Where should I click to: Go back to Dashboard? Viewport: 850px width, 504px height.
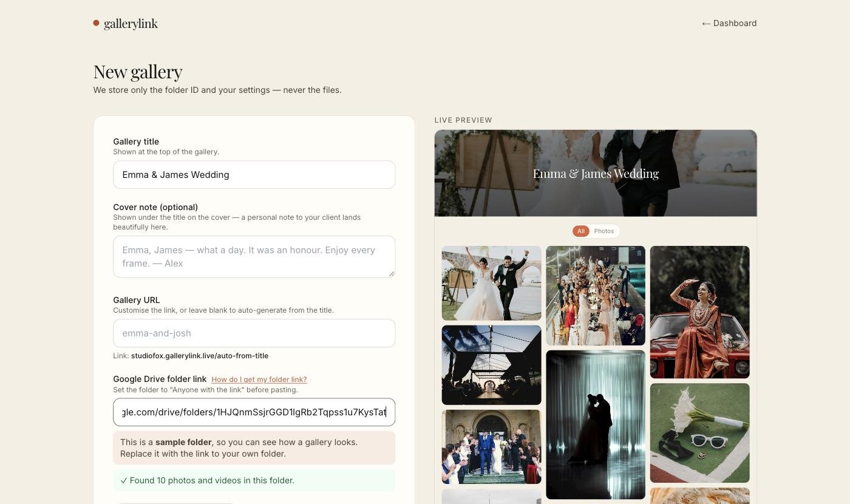(x=729, y=23)
